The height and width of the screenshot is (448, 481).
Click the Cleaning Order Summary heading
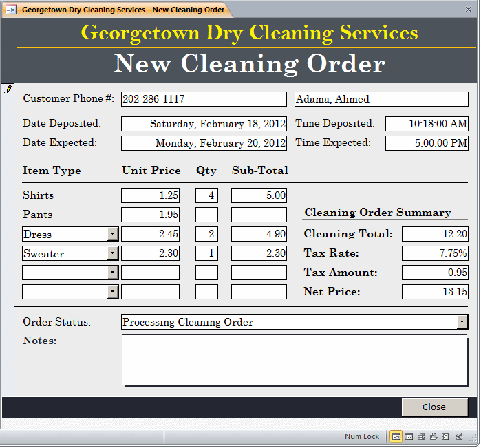(x=378, y=213)
